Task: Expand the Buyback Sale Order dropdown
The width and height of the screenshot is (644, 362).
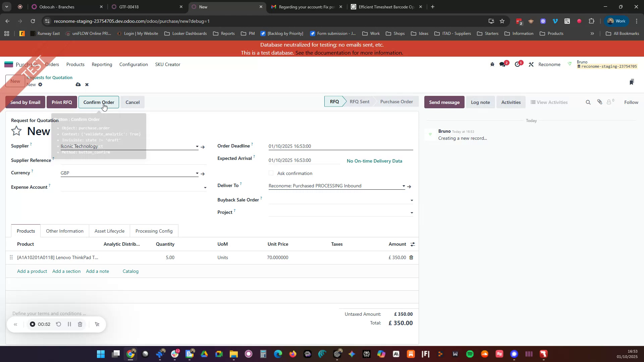Action: (412, 200)
